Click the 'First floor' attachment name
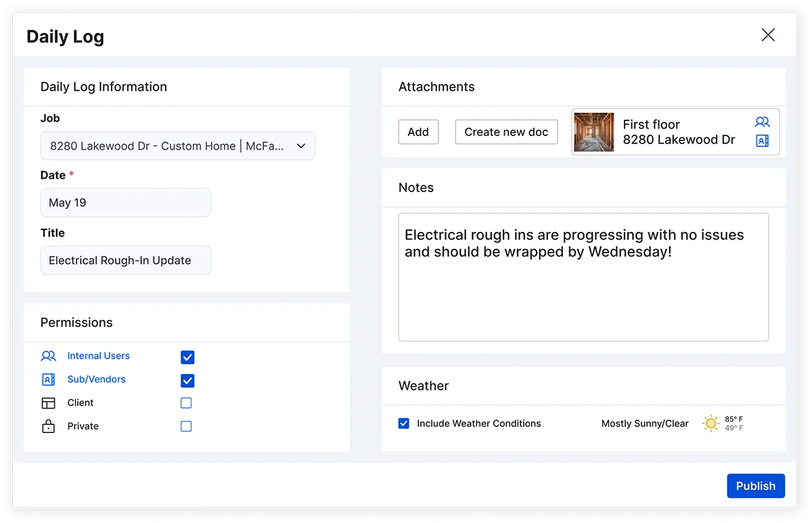Image resolution: width=812 pixels, height=523 pixels. coord(651,124)
